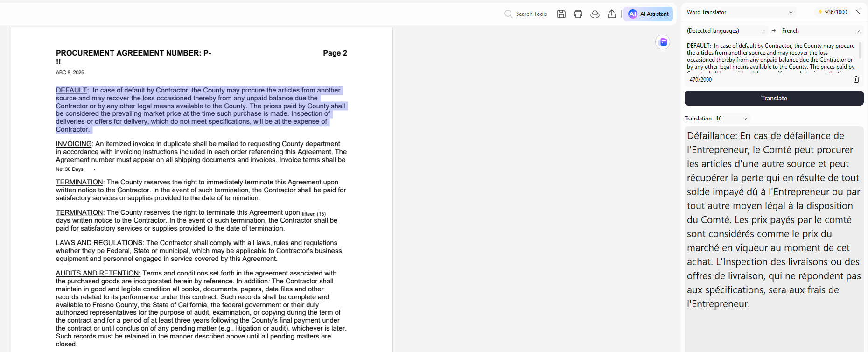Clear the source text with the trash icon
Screen dimensions: 868x352
point(856,79)
